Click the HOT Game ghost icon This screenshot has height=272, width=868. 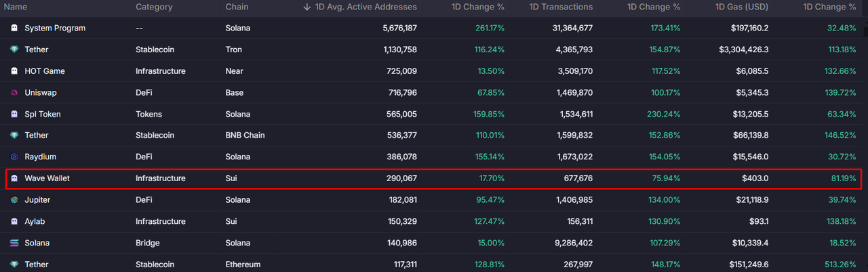tap(14, 71)
